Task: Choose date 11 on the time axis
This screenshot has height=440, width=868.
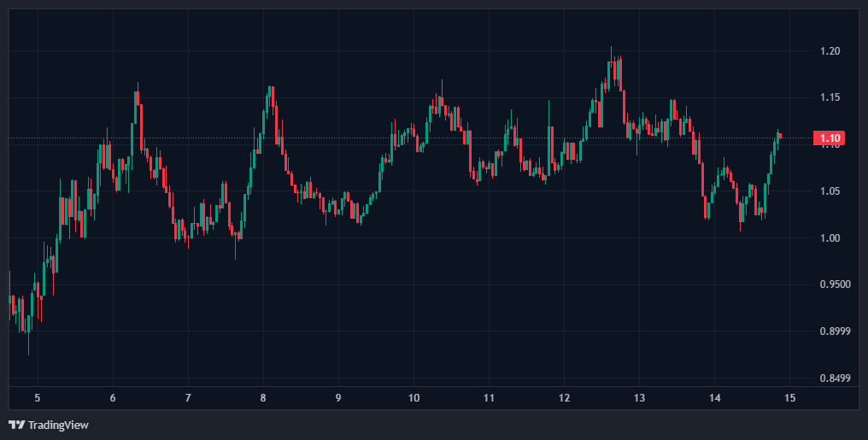Action: click(489, 398)
